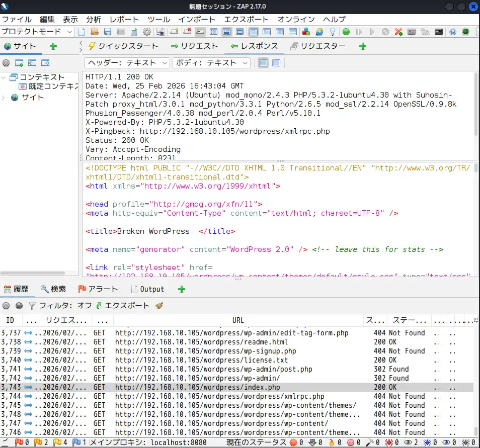Click the green circle icon in the toolbar

pyautogui.click(x=347, y=31)
